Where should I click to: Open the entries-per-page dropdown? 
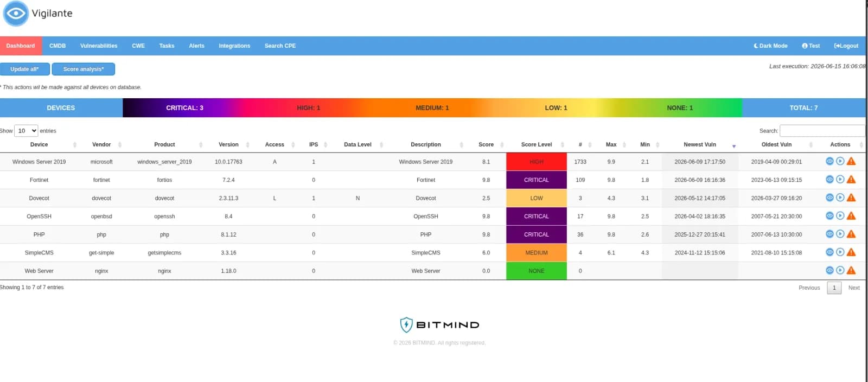[x=26, y=131]
